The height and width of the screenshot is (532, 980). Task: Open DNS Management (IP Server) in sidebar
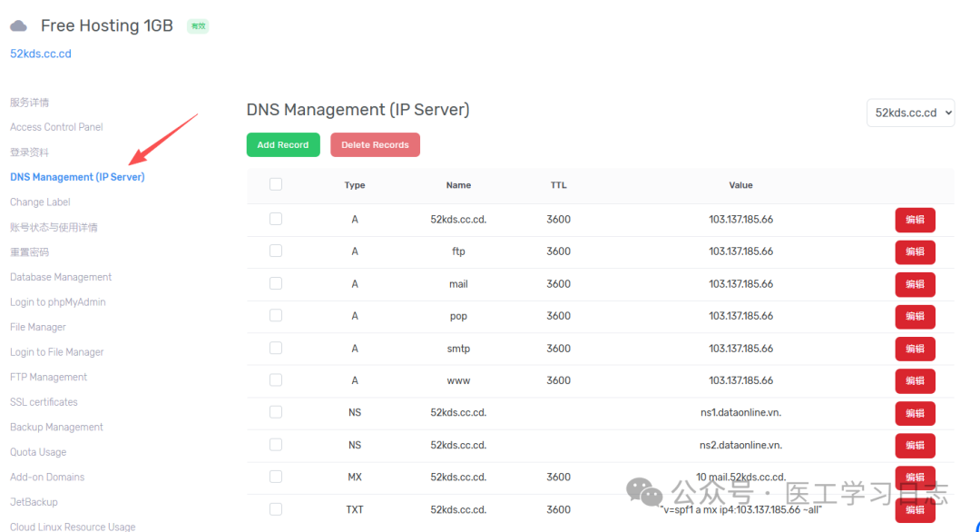click(x=77, y=177)
